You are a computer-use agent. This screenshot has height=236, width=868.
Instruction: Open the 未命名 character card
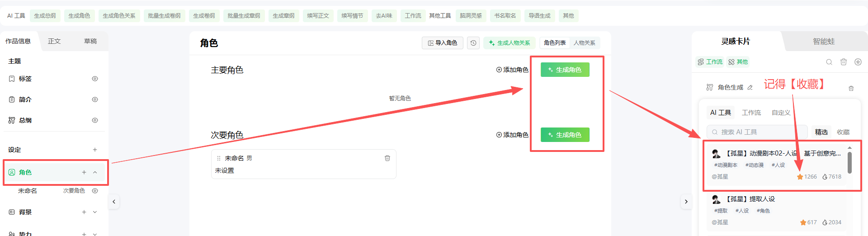[x=304, y=164]
